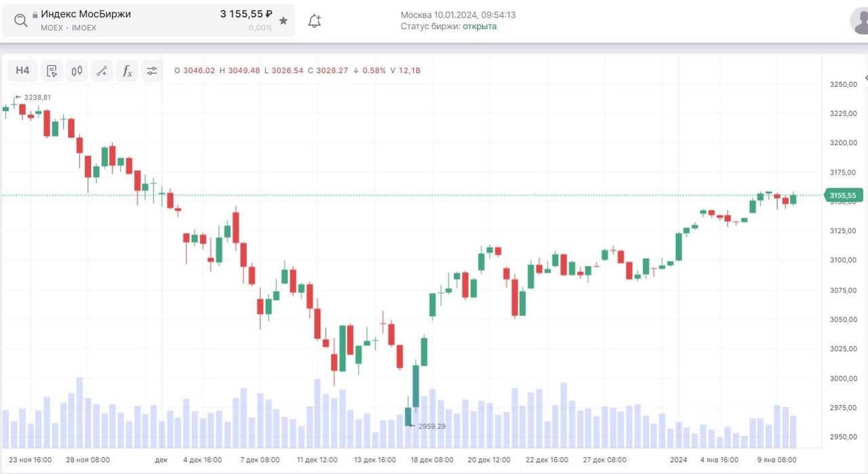The image size is (868, 474).
Task: Open chart settings sliders icon
Action: [152, 71]
